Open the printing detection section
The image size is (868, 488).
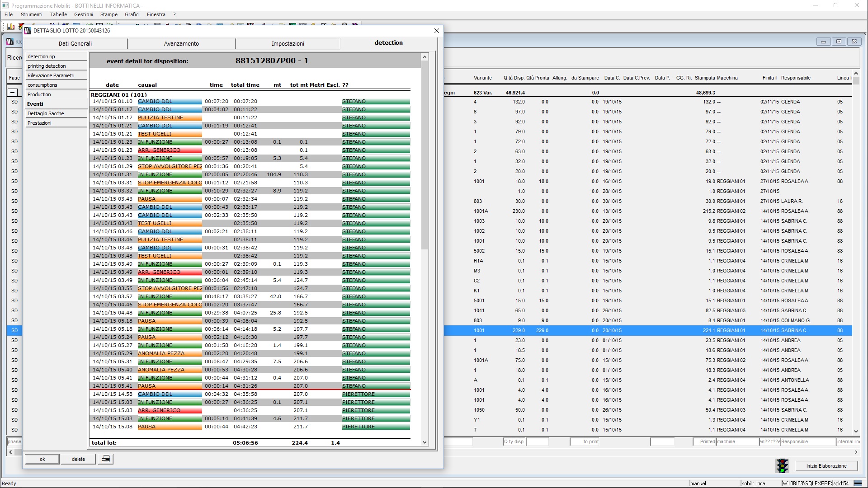tap(56, 66)
